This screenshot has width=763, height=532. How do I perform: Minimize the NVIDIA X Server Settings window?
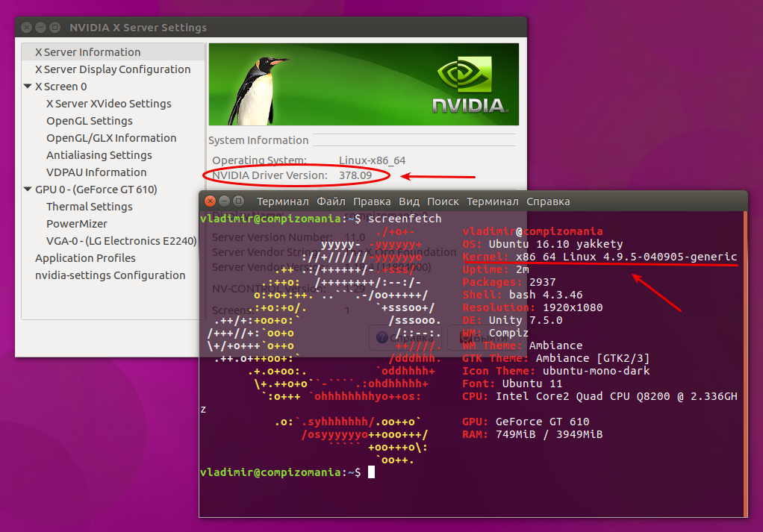[41, 27]
